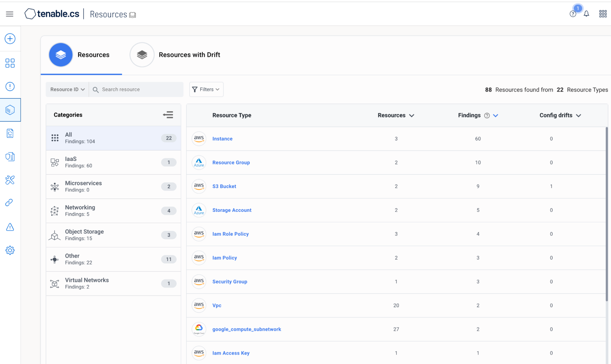
Task: Open the apps grid icon in top bar
Action: tap(602, 14)
